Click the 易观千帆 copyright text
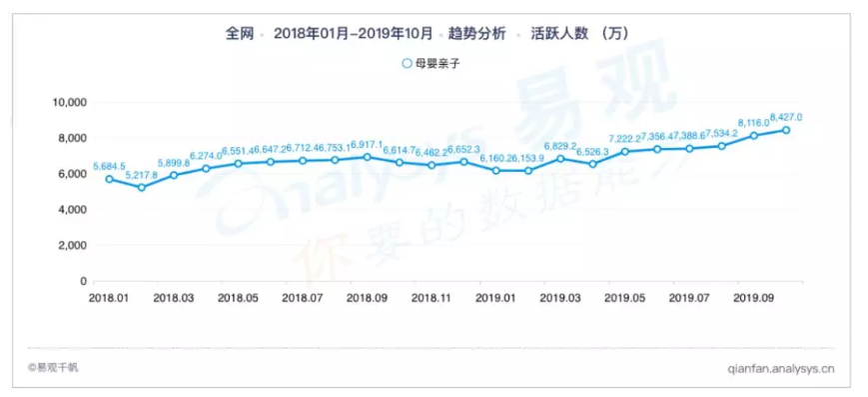This screenshot has height=397, width=868. tap(53, 367)
